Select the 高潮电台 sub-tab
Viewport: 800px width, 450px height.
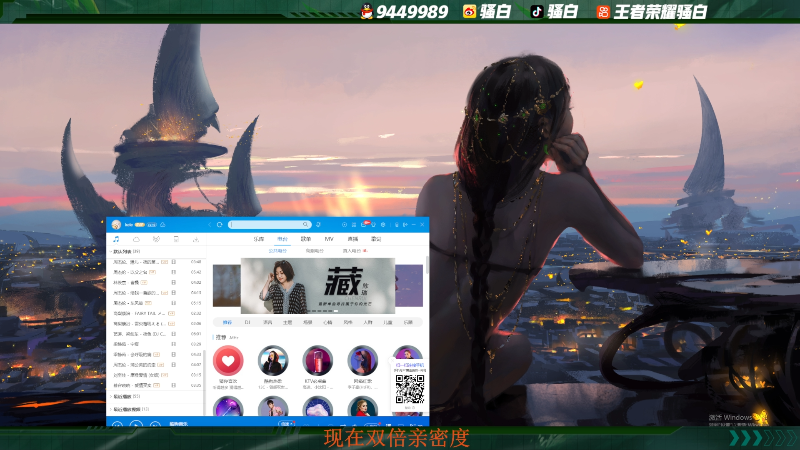[315, 251]
